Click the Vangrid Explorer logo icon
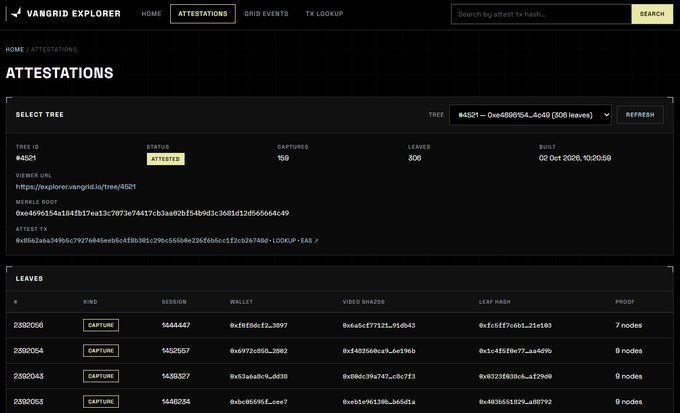This screenshot has height=413, width=680. pos(16,13)
